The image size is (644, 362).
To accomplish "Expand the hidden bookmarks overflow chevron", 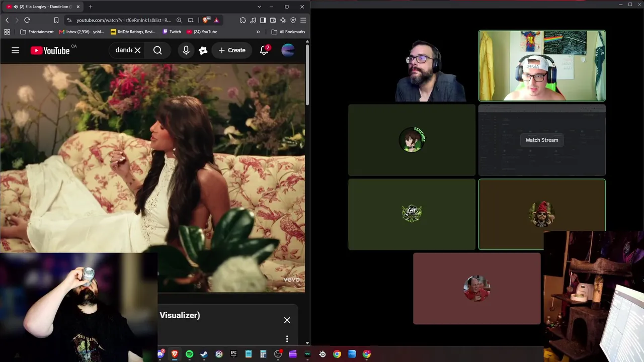I will (x=258, y=32).
